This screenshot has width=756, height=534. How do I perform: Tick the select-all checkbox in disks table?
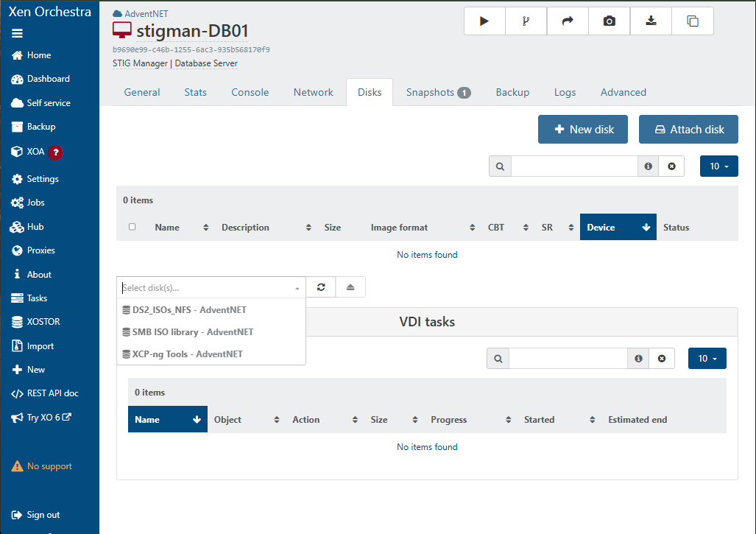[133, 227]
